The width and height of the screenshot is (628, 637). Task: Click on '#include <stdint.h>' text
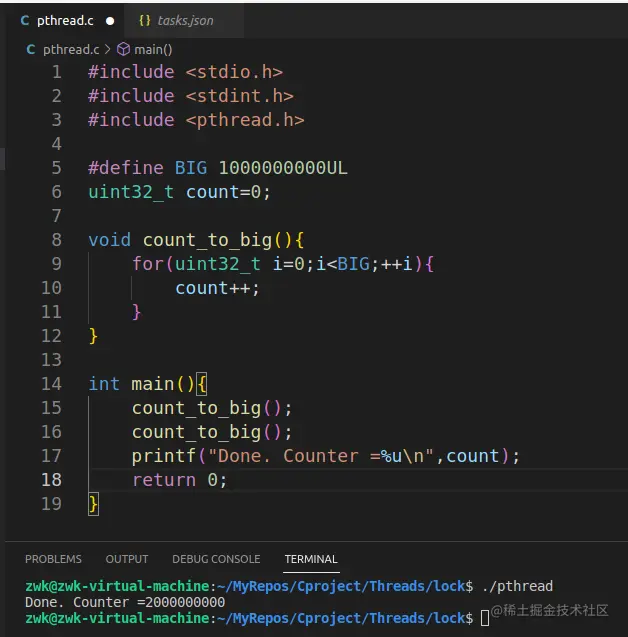191,96
